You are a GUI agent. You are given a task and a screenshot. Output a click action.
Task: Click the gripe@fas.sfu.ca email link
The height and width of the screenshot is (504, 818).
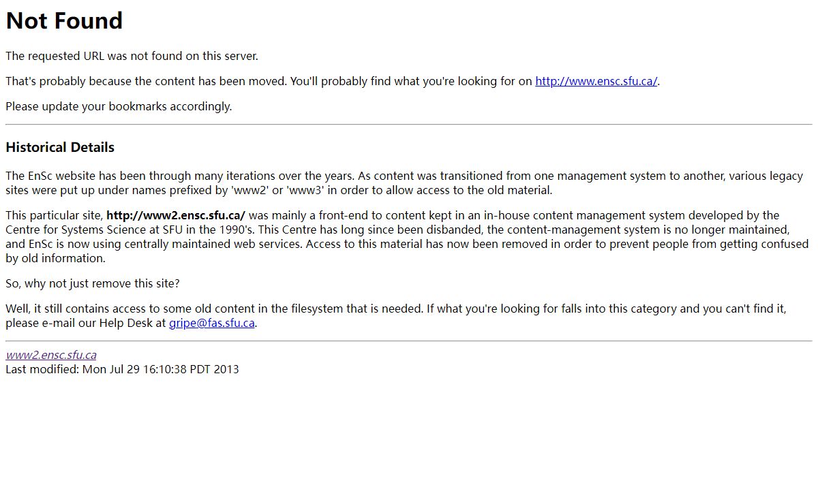click(x=212, y=323)
